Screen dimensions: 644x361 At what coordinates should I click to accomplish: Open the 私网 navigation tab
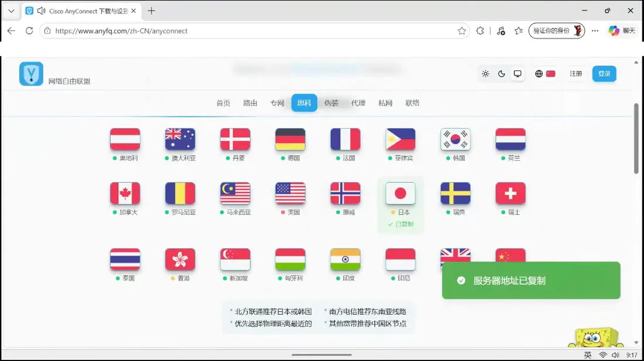[385, 103]
